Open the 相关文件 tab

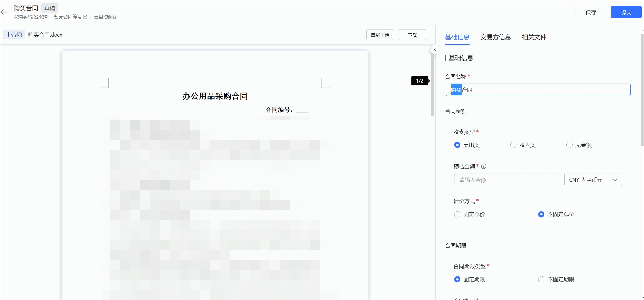click(x=534, y=37)
